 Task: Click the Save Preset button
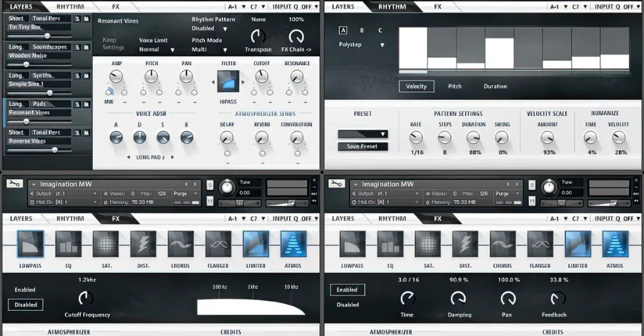coord(363,147)
